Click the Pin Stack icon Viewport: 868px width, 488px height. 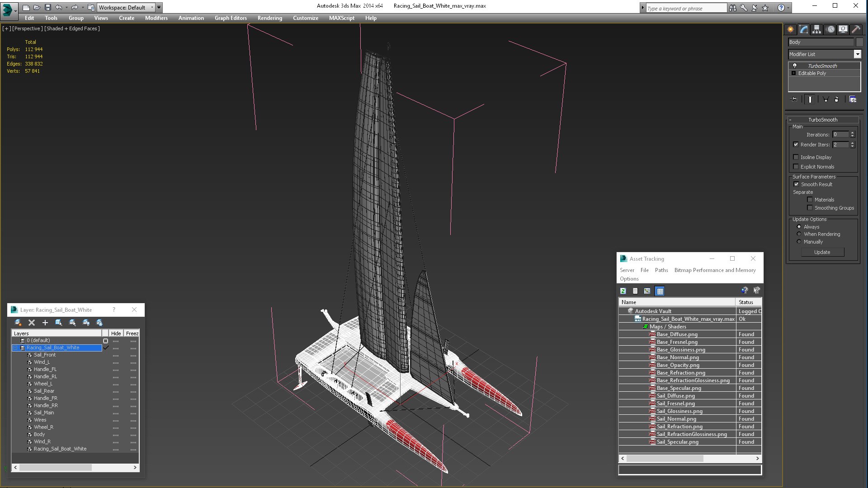794,99
